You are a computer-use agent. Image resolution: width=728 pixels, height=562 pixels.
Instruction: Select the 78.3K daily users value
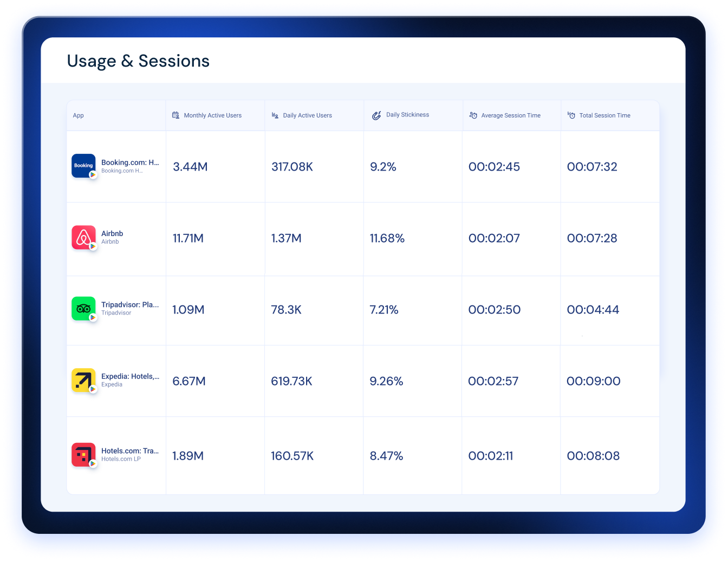286,310
